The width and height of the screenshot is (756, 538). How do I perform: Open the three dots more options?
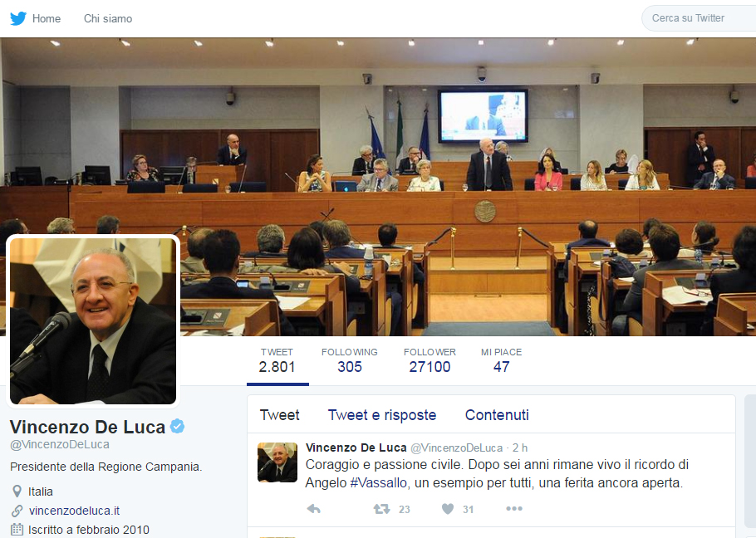[x=514, y=509]
